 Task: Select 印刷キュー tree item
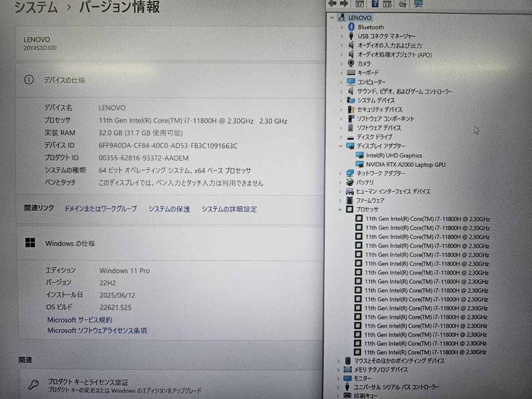coord(366,396)
